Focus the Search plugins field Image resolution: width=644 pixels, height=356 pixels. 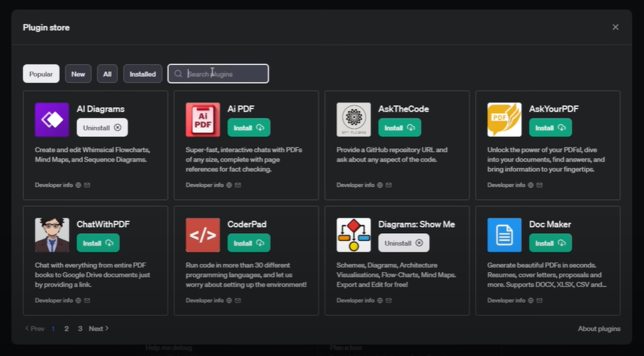[x=218, y=74]
